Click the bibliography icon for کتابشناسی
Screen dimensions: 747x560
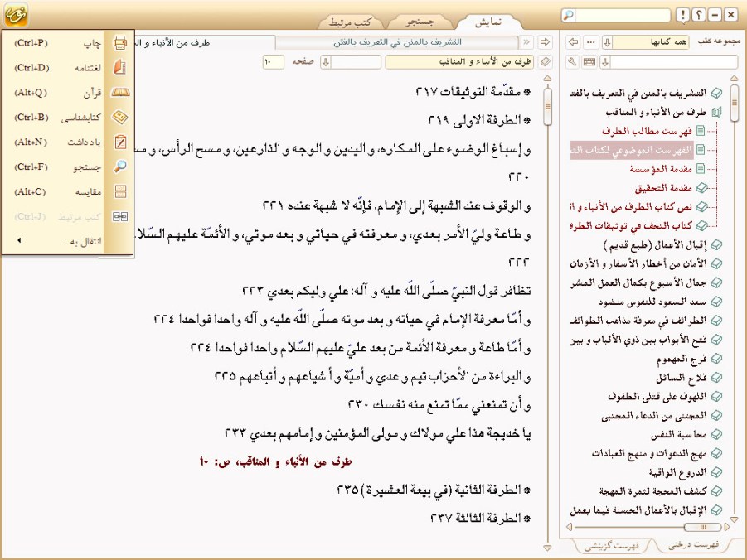(x=120, y=117)
